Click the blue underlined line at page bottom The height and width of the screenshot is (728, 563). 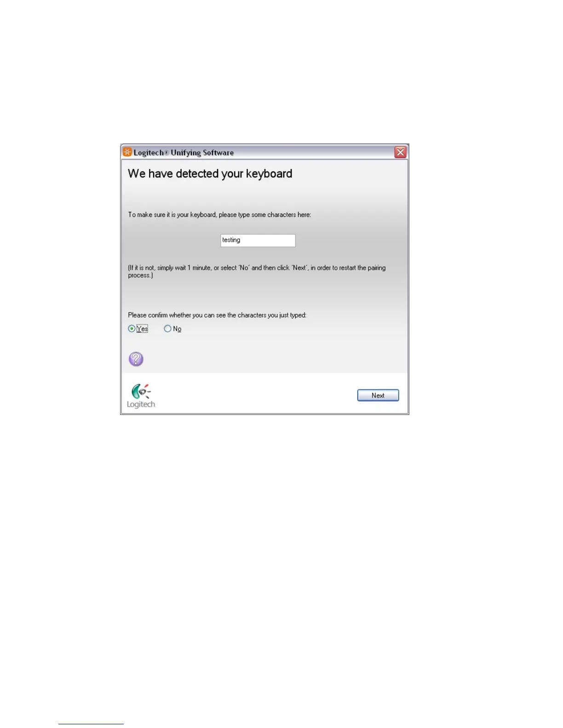(x=91, y=724)
